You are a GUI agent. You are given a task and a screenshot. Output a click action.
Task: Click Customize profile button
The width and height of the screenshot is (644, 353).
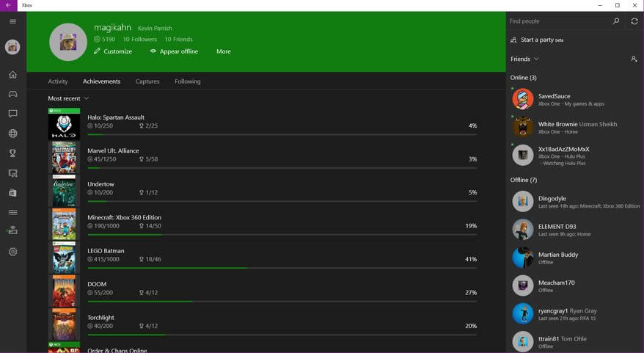pyautogui.click(x=113, y=51)
